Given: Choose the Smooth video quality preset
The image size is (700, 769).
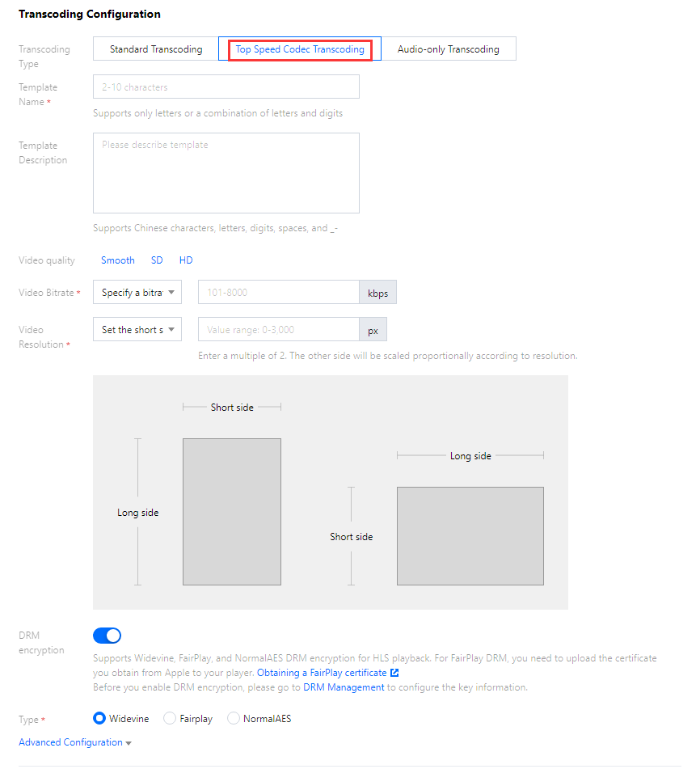Looking at the screenshot, I should (x=118, y=260).
